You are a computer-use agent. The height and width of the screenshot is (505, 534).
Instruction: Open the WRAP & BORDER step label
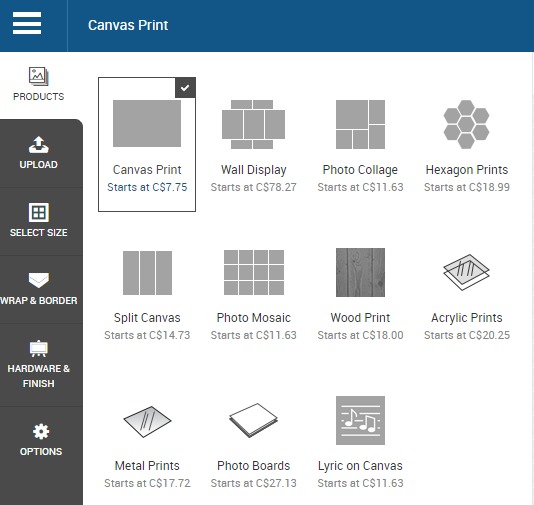pos(38,301)
